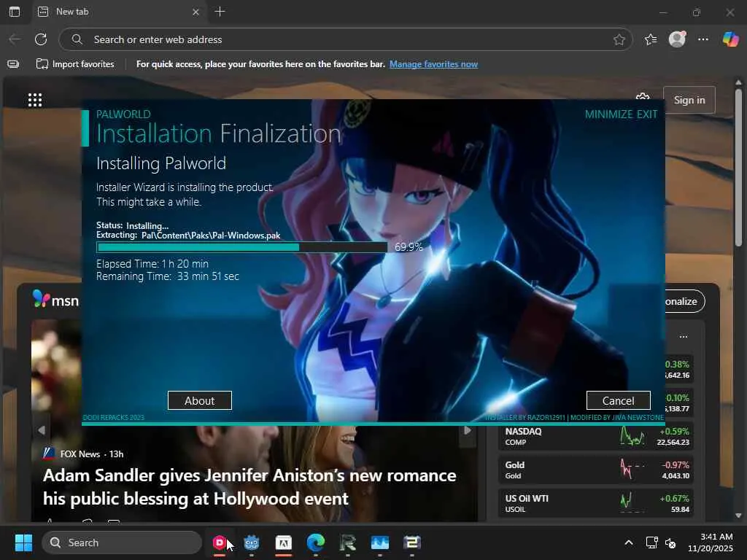Open the Adam Sandler news headline
747x560 pixels.
point(249,487)
